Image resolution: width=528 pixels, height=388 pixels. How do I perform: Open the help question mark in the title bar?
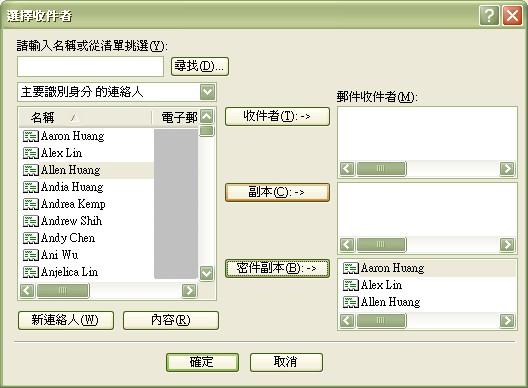tap(489, 15)
